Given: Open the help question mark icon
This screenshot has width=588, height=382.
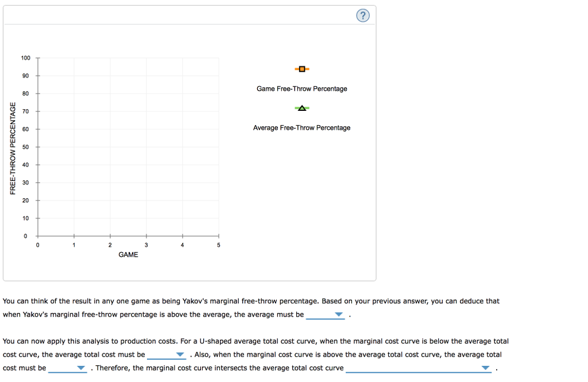Looking at the screenshot, I should (363, 16).
